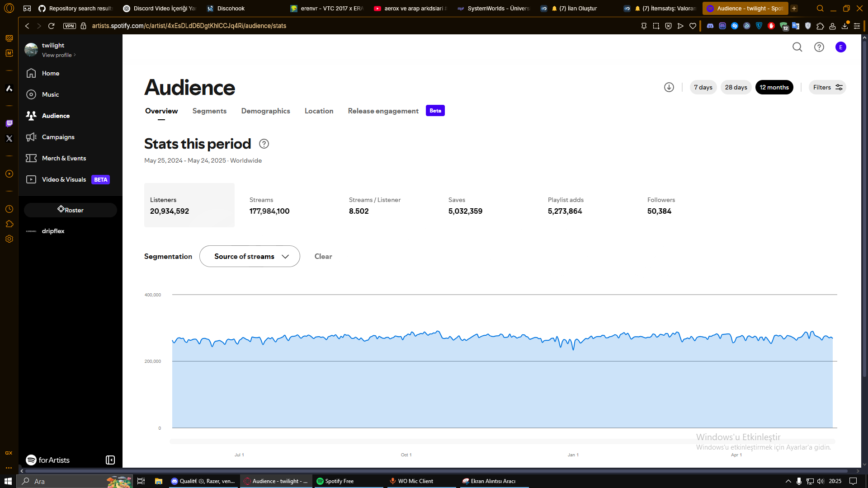Image resolution: width=868 pixels, height=488 pixels.
Task: Open the Filters panel
Action: [x=827, y=87]
